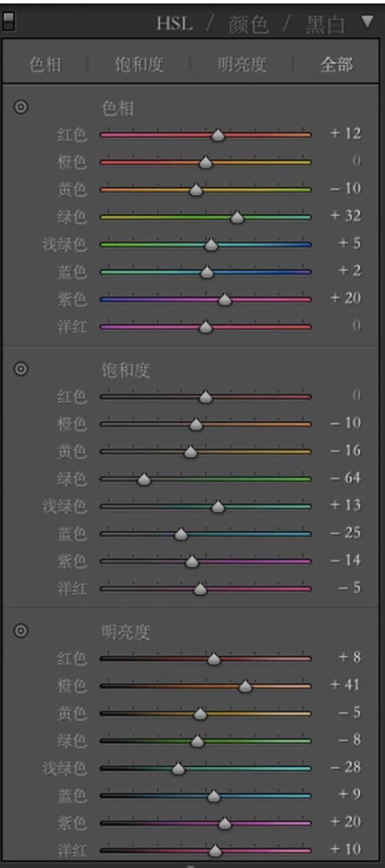Screen dimensions: 385x868
Task: Click the HSL mode label
Action: coord(175,24)
